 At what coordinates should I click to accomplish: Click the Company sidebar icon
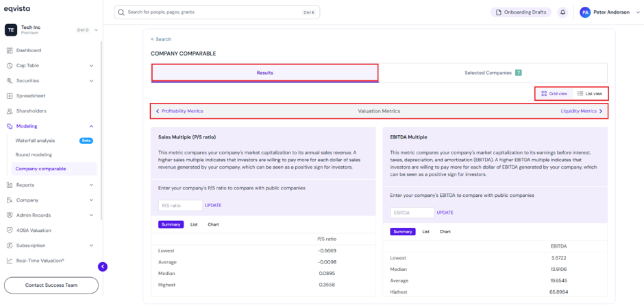coord(10,200)
